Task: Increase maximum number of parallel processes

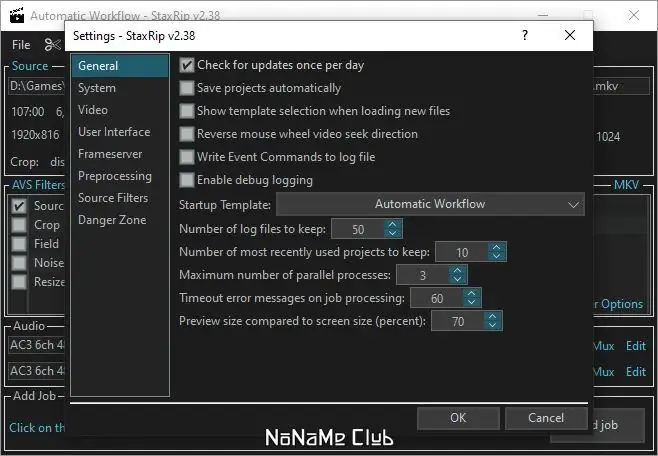Action: pyautogui.click(x=457, y=271)
